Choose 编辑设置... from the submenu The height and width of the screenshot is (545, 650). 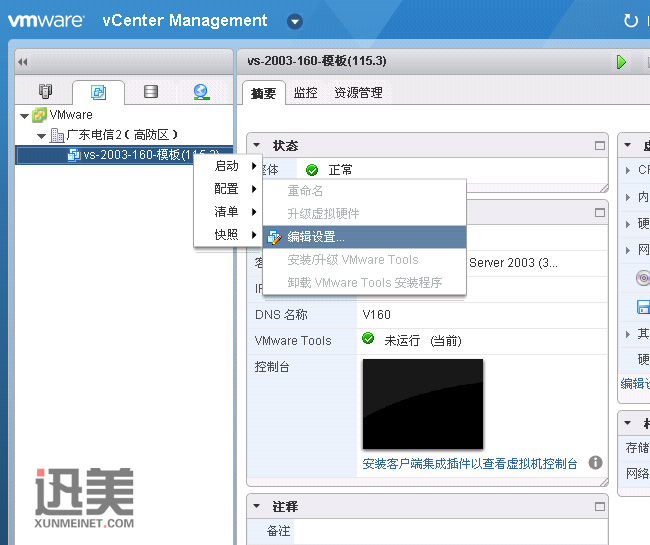tap(364, 237)
